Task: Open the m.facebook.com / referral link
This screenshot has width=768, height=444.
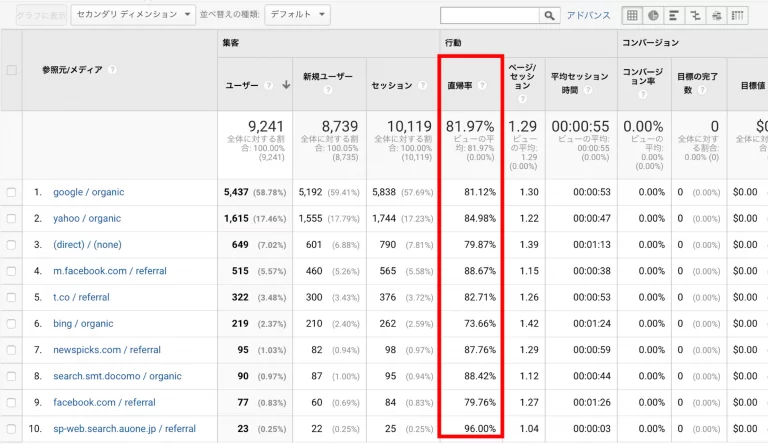Action: coord(110,271)
